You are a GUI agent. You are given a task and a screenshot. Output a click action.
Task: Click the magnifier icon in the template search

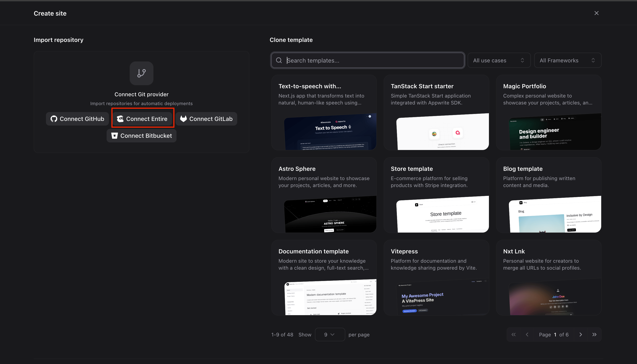coord(279,60)
